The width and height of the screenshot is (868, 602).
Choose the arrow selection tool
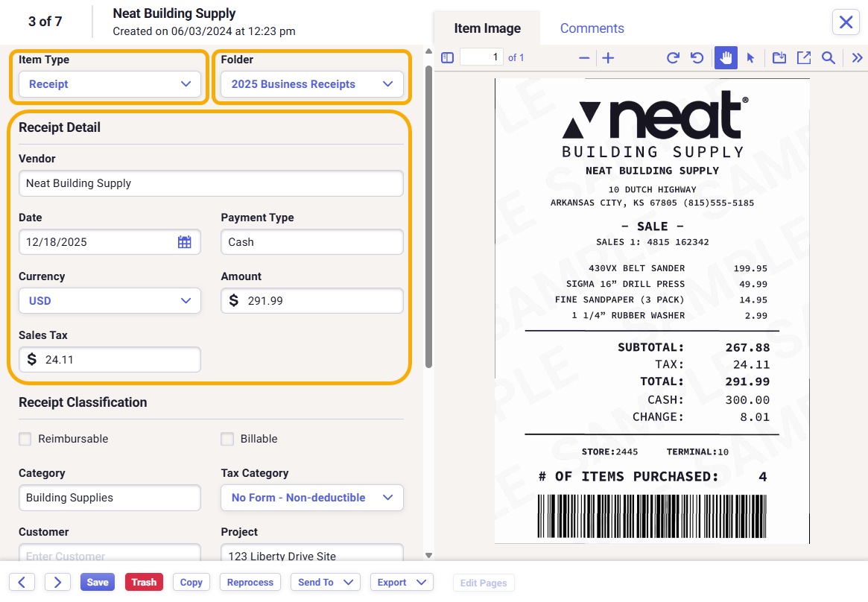coord(750,57)
